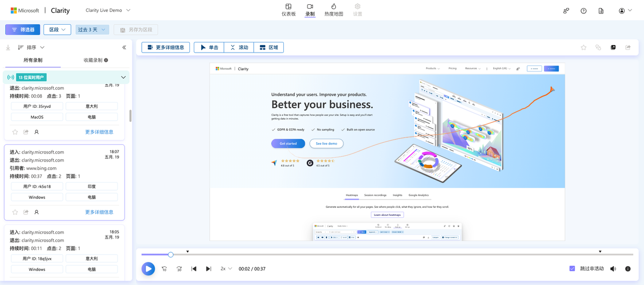Screen dimensions: 644x285
Task: Open 更多详细信息 for user rk5o18
Action: pyautogui.click(x=99, y=212)
